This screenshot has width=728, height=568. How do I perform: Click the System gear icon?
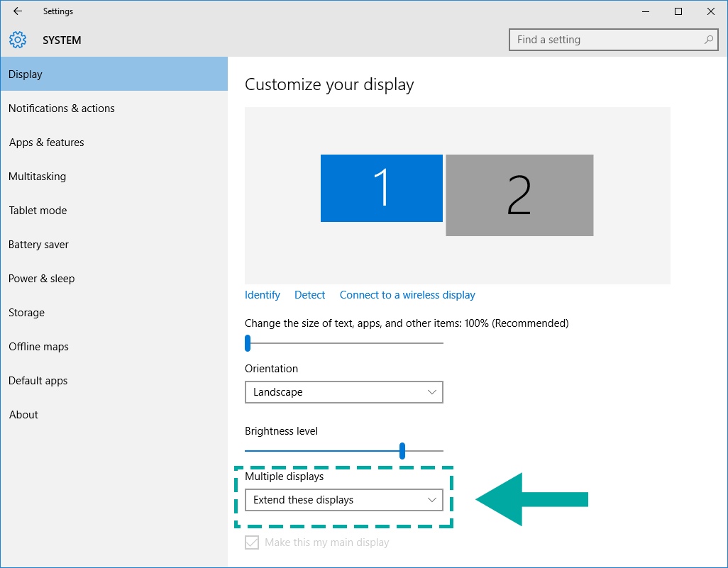tap(18, 40)
